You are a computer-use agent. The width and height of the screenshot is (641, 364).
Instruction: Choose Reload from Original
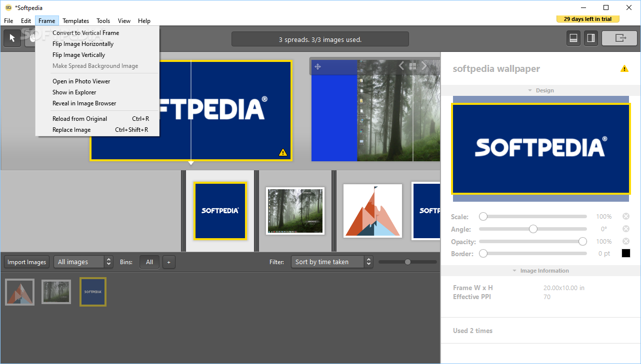97,119
